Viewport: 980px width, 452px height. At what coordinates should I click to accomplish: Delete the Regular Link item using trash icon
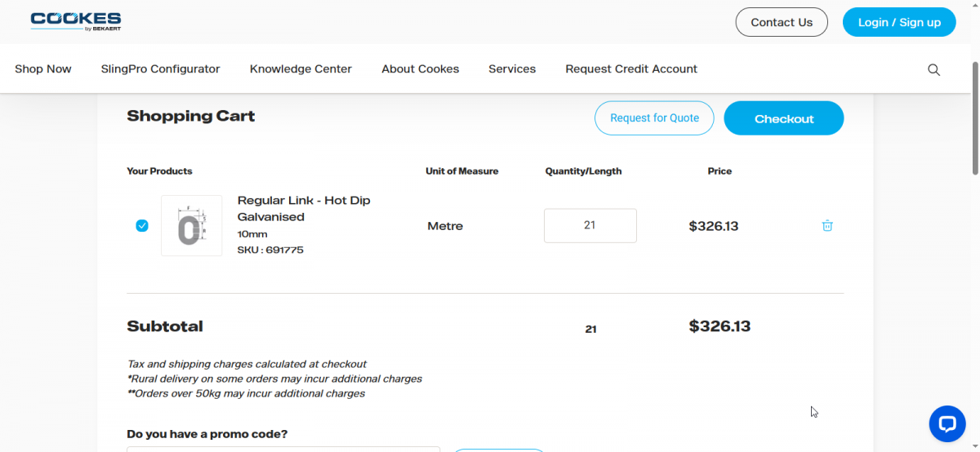pyautogui.click(x=826, y=226)
